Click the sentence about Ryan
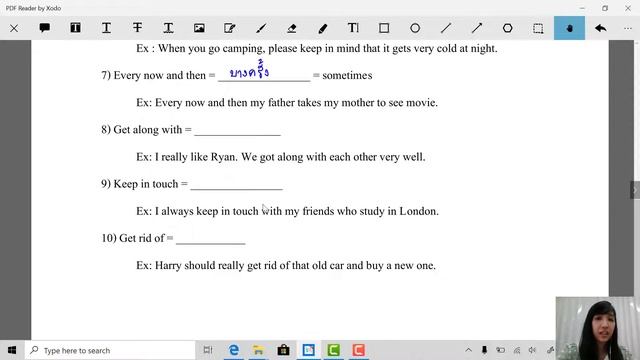This screenshot has width=640, height=360. pos(280,157)
